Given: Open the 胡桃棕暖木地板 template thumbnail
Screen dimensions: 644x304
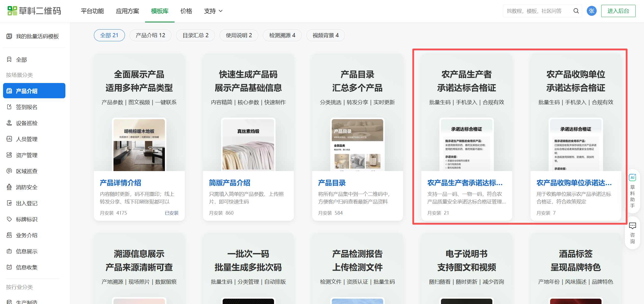Looking at the screenshot, I should [139, 145].
